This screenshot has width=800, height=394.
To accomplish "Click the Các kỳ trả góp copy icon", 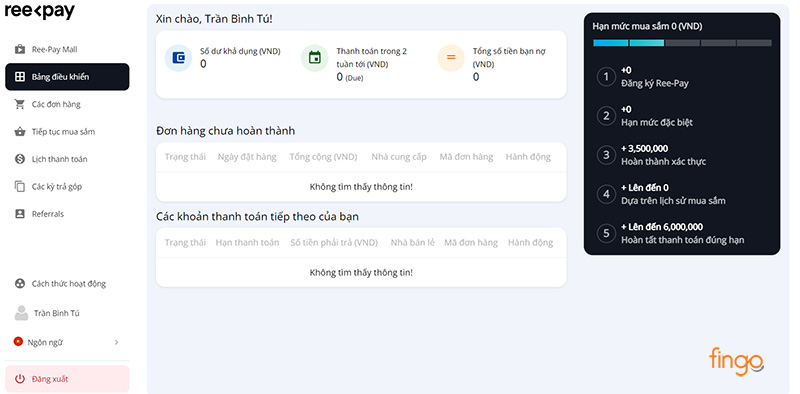I will [20, 186].
